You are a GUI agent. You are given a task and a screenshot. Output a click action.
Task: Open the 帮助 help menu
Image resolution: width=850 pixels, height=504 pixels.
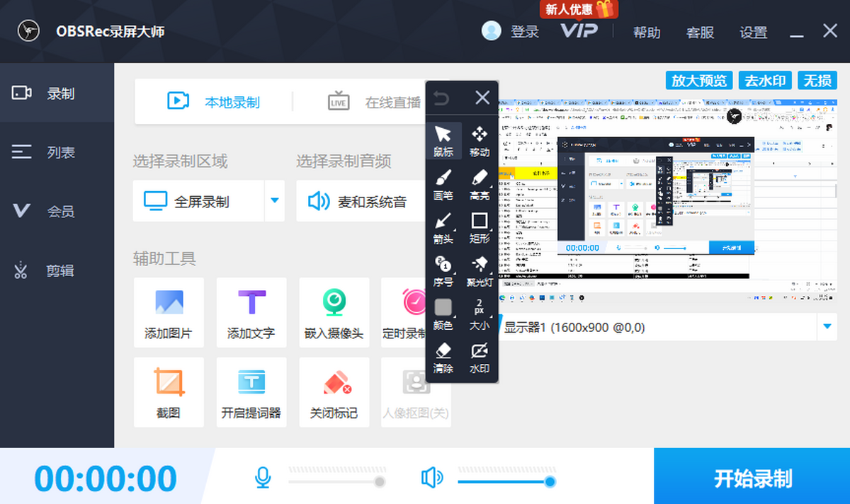tap(647, 33)
